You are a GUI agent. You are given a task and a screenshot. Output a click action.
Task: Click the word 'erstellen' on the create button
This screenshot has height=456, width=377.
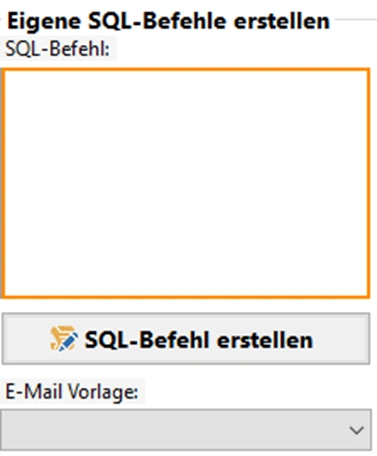pyautogui.click(x=265, y=340)
